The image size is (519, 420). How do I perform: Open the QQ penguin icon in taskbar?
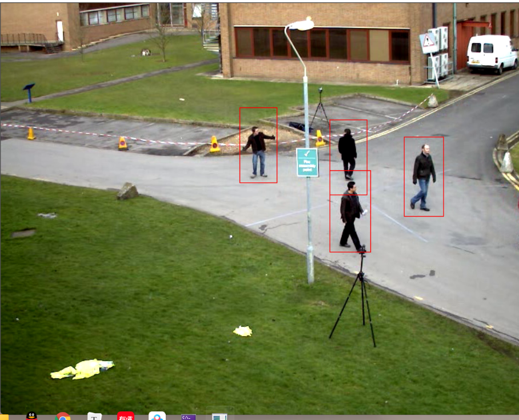point(31,416)
